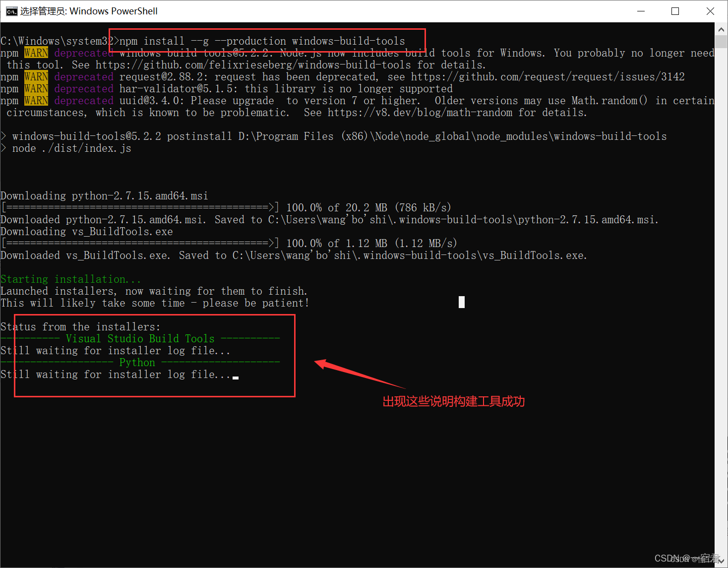
Task: Click 'Launched installers, now waiting' line
Action: (154, 291)
